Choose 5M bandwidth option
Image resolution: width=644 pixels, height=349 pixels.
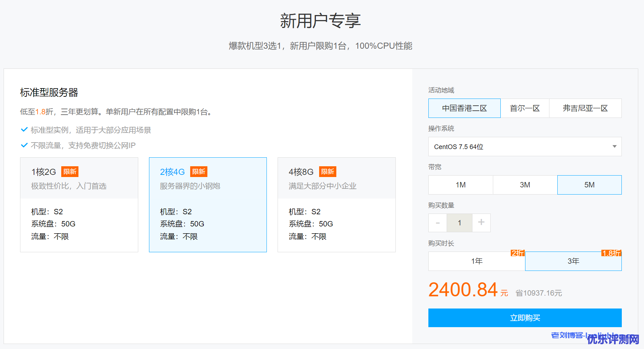(589, 185)
